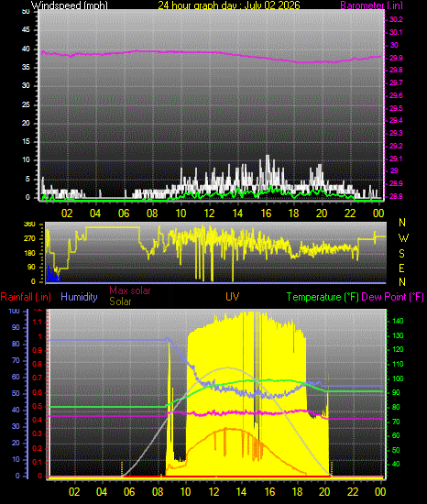
Task: Click the 30.2 barometer axis value
Action: (396, 19)
